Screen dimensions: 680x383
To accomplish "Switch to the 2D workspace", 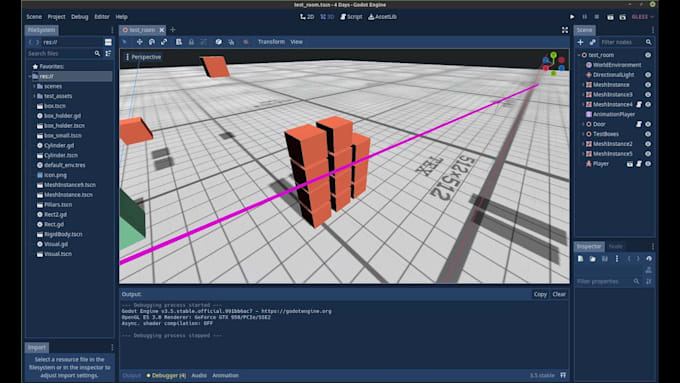I will [307, 17].
